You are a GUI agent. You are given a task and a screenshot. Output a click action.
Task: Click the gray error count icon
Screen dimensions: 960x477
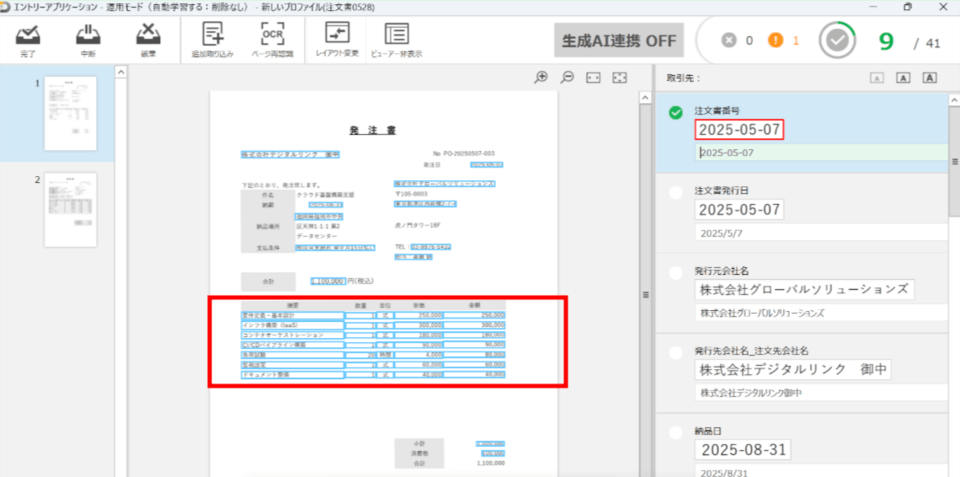(728, 41)
